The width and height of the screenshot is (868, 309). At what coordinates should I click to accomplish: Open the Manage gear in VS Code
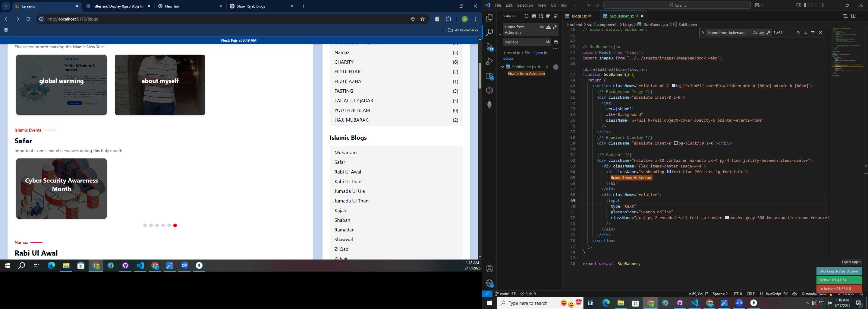[489, 283]
